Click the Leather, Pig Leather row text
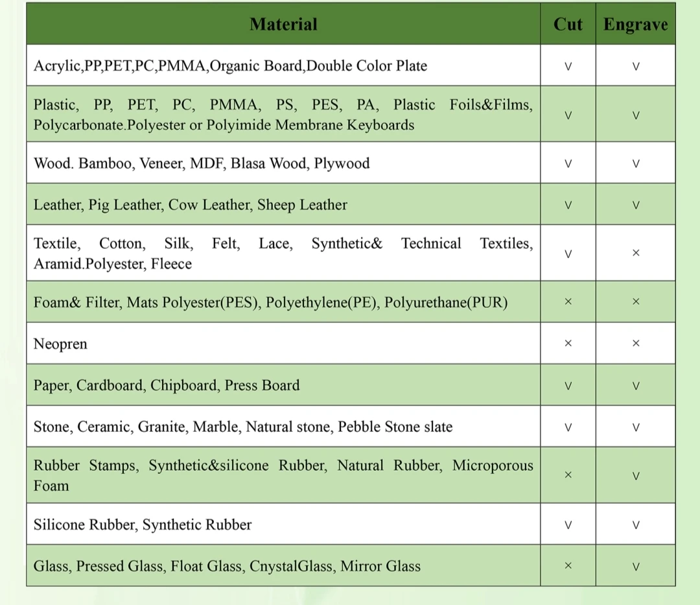 (x=190, y=205)
